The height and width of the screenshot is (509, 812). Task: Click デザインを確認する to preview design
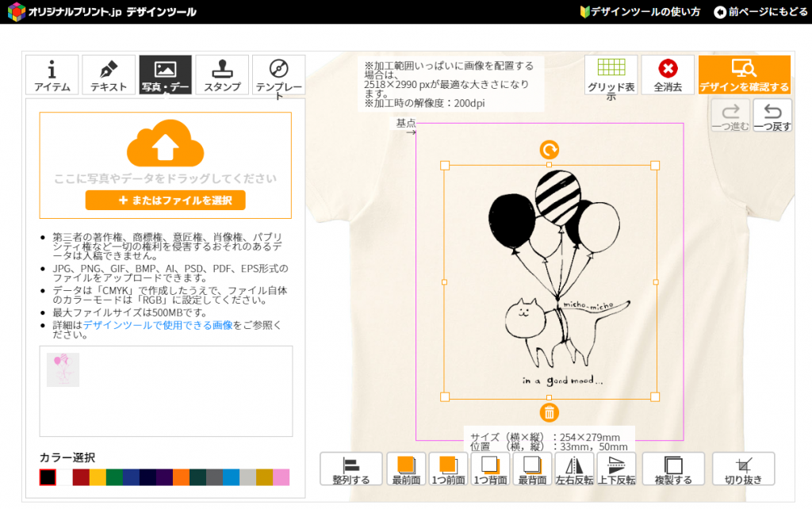pos(744,75)
